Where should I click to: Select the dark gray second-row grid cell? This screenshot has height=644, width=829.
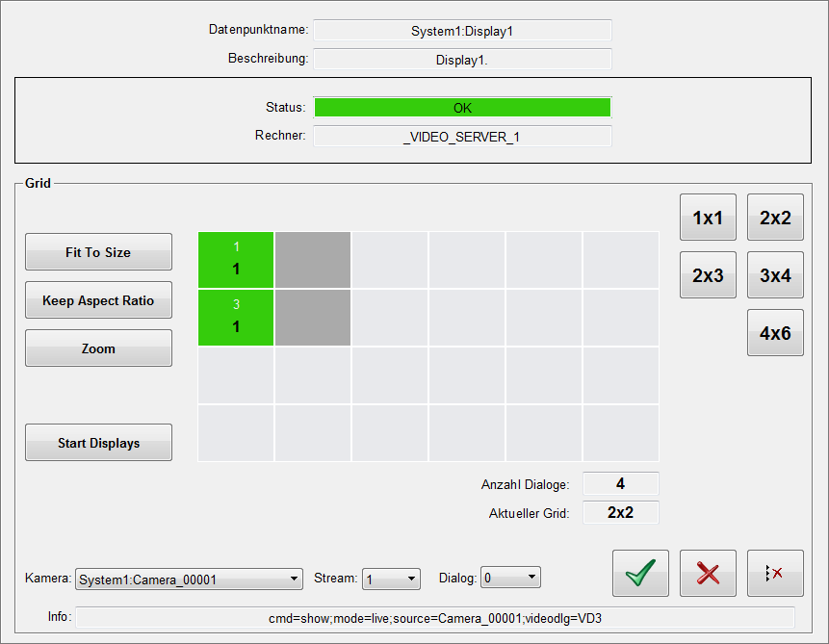tap(313, 318)
